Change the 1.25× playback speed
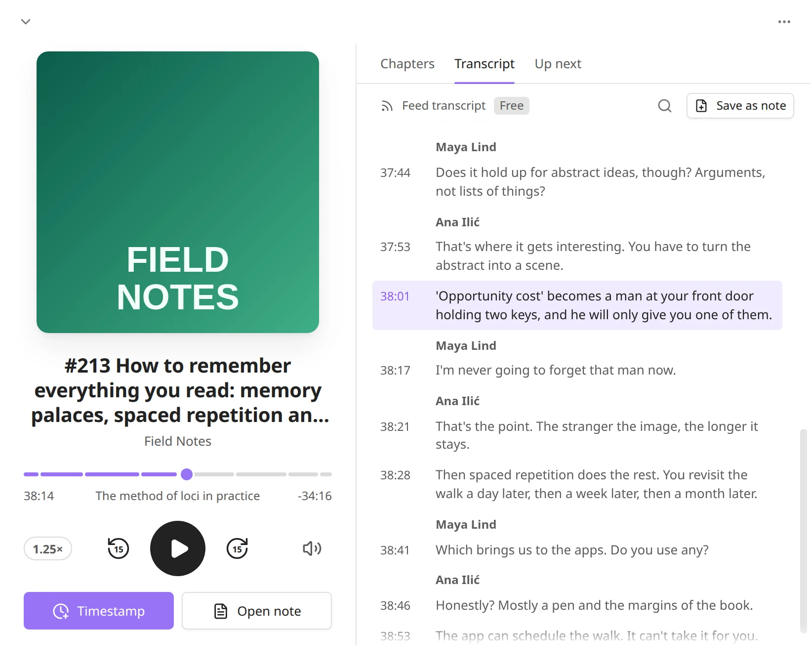Viewport: 810px width, 672px height. (48, 548)
